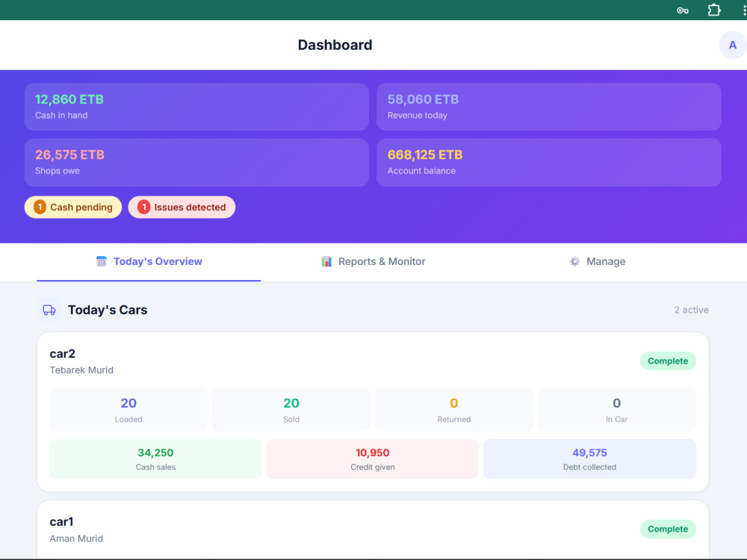Screen dimensions: 747x560
Task: Click the car2 Credit given 10,950 tile
Action: point(373,459)
